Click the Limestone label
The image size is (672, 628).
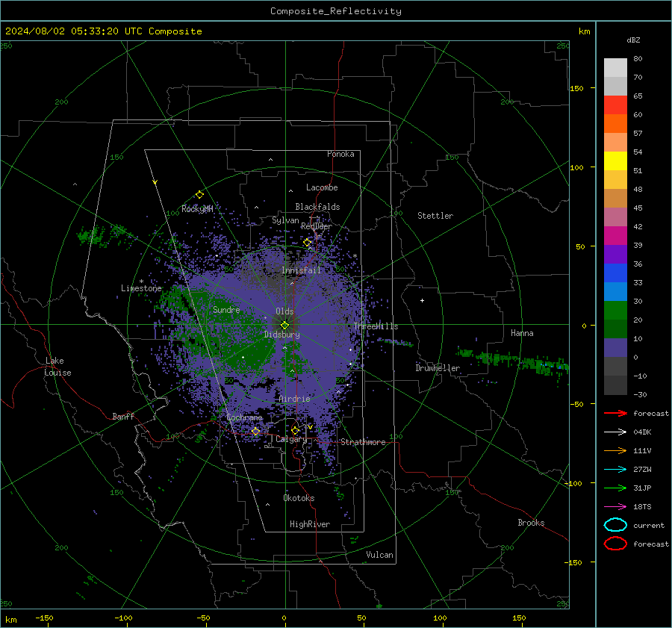click(141, 288)
